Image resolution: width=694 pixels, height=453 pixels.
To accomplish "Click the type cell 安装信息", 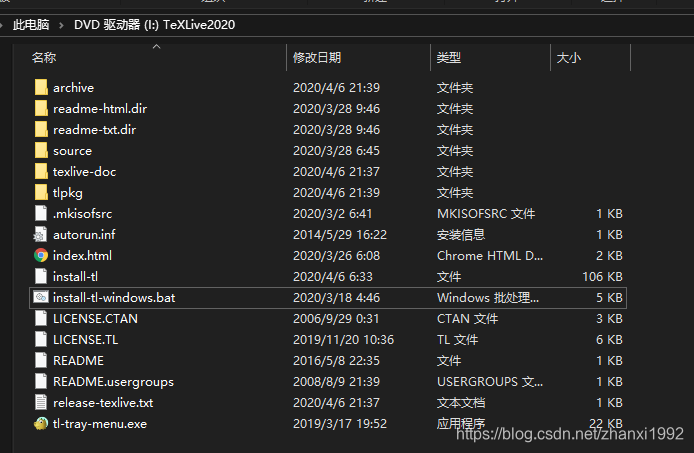I will click(461, 235).
